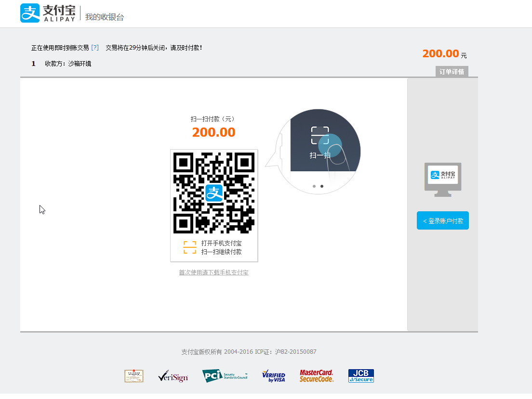Viewport: 532px width, 399px height.
Task: Select the first carousel dot in phone illustration
Action: [x=314, y=186]
